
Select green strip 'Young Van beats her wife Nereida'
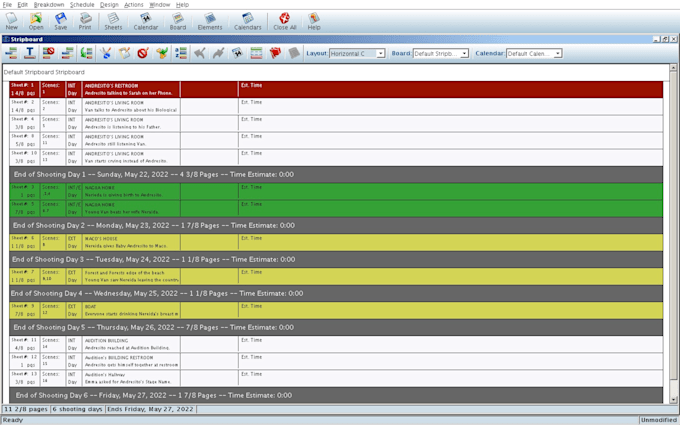click(336, 208)
